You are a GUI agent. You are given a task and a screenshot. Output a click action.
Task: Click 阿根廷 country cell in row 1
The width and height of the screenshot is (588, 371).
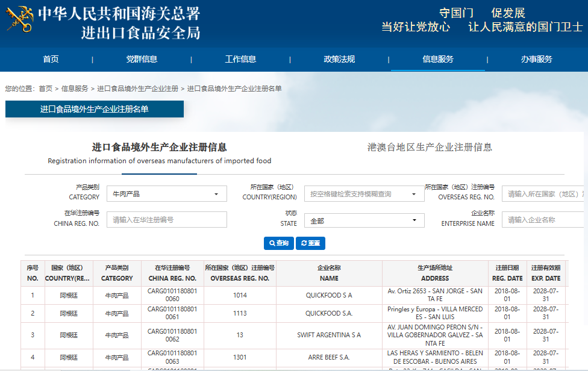click(69, 295)
